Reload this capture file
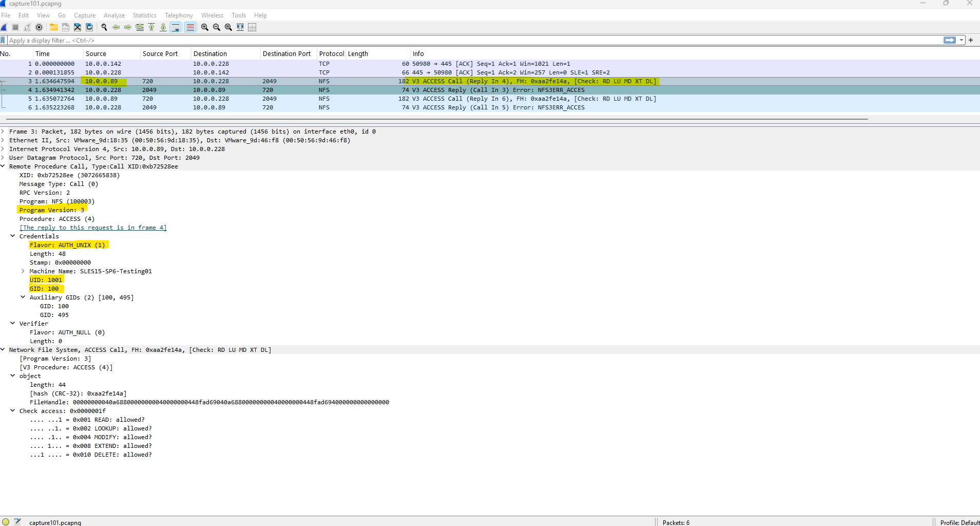 [89, 27]
